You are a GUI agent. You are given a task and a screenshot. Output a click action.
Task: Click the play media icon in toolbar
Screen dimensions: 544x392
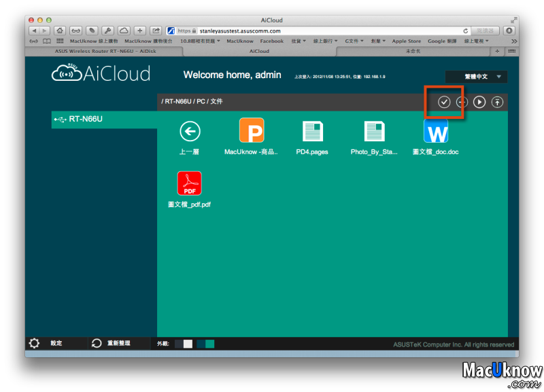click(x=479, y=102)
